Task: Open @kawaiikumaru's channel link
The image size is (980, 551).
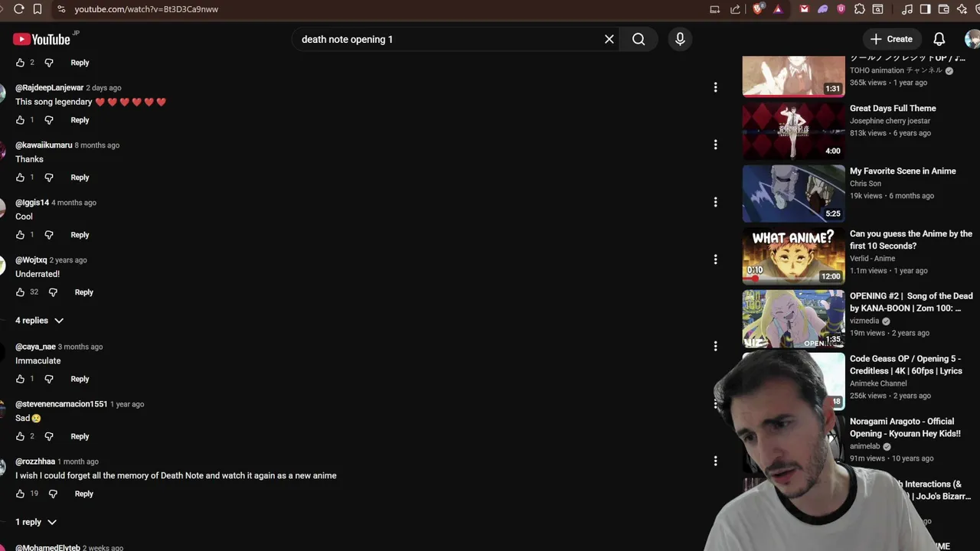Action: coord(44,145)
